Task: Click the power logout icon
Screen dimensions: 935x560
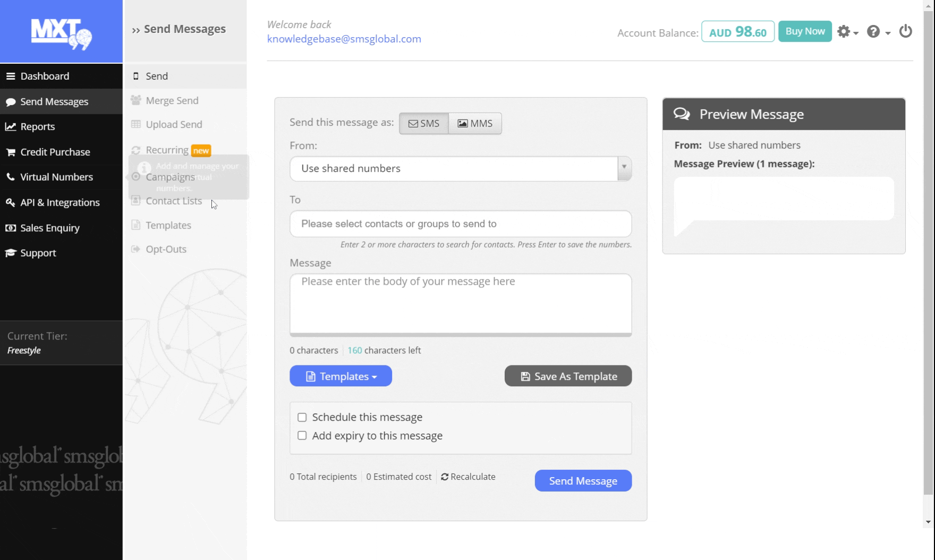Action: click(x=905, y=31)
